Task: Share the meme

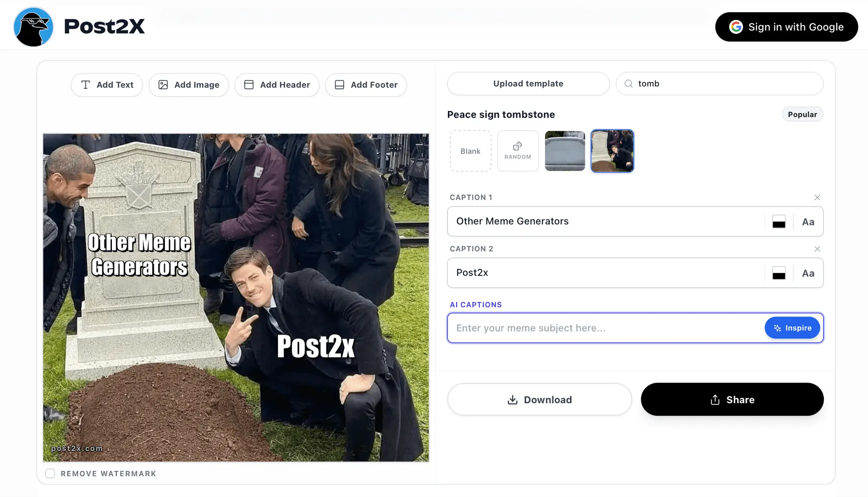Action: pos(732,400)
